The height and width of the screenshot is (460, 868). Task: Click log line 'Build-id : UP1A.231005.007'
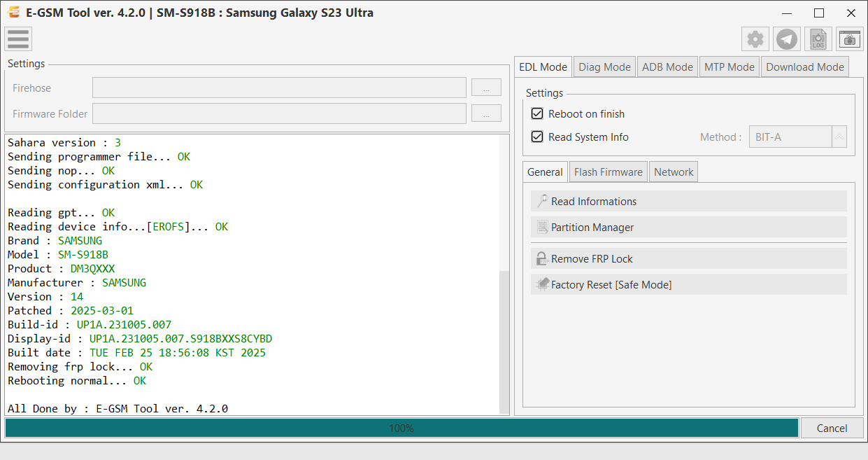click(x=90, y=324)
